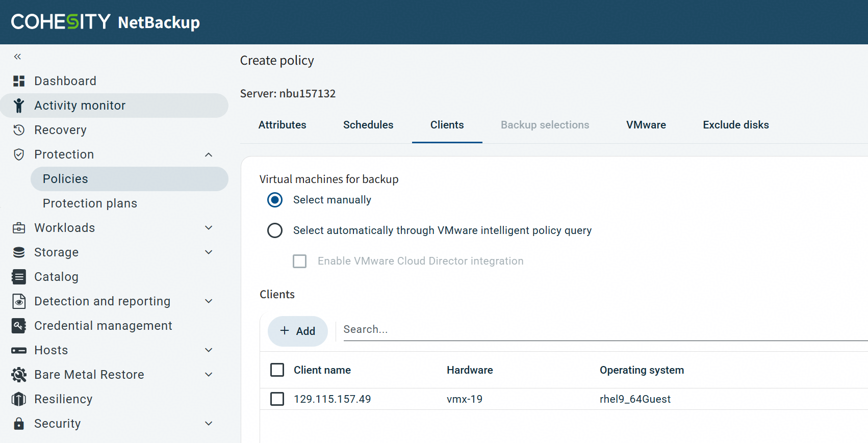Click the Bare Metal Restore gear icon

[x=19, y=375]
